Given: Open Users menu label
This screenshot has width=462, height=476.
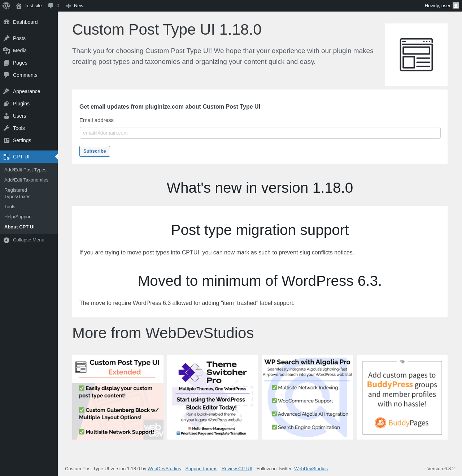Looking at the screenshot, I should pyautogui.click(x=19, y=116).
